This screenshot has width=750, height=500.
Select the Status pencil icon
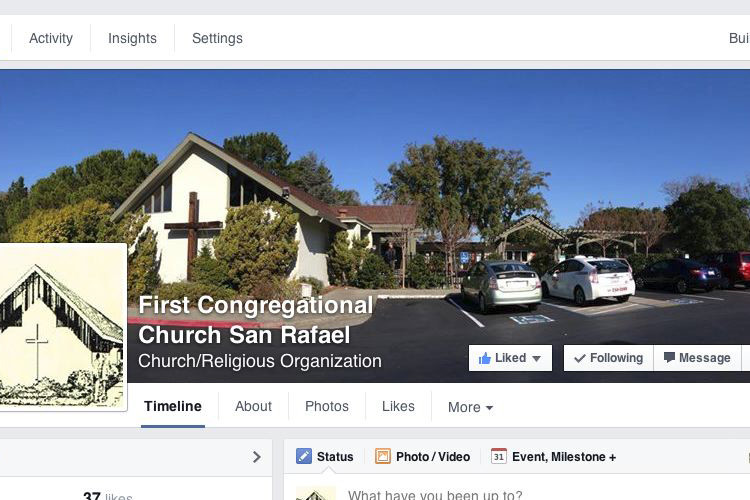tap(304, 456)
